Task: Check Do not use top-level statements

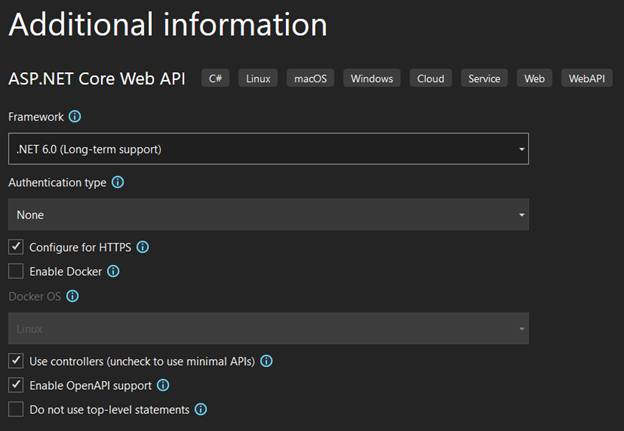Action: (16, 409)
